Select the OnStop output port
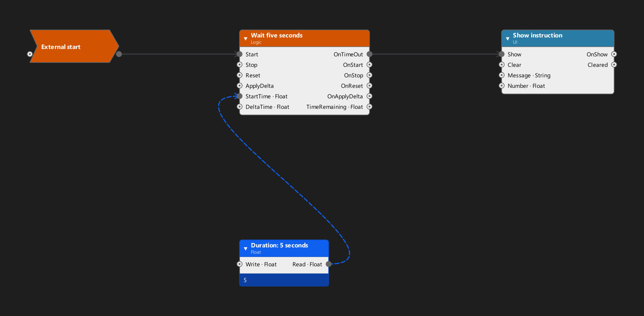Screen dimensions: 644x316 369,75
